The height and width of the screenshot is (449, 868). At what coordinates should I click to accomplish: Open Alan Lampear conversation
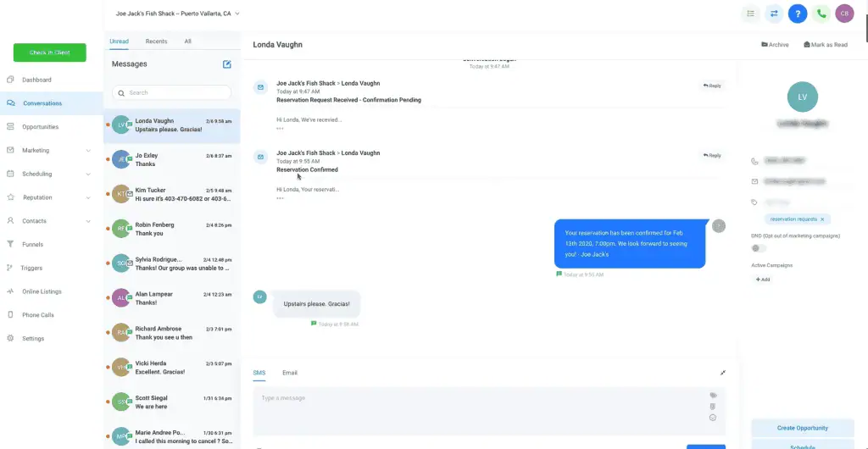tap(171, 298)
